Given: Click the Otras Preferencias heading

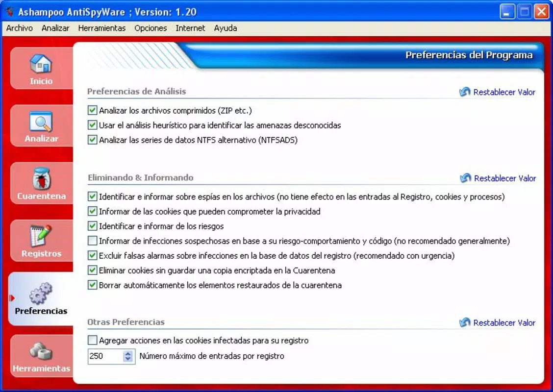Looking at the screenshot, I should [126, 321].
